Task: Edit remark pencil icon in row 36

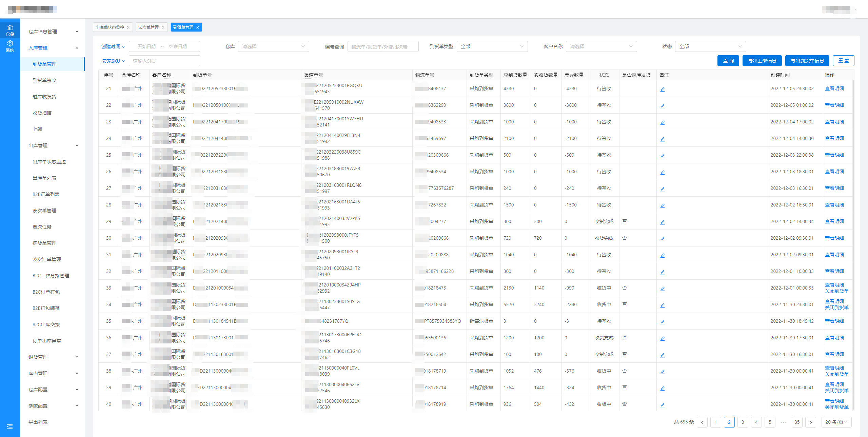Action: [x=663, y=338]
